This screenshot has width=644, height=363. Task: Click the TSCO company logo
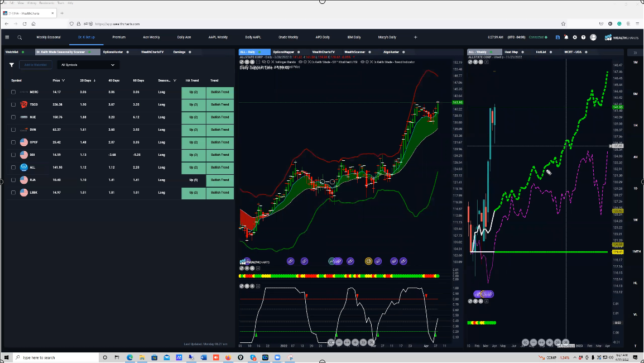click(x=24, y=104)
